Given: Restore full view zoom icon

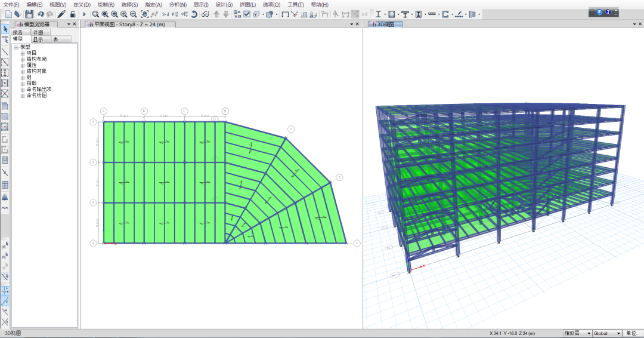Looking at the screenshot, I should 105,14.
